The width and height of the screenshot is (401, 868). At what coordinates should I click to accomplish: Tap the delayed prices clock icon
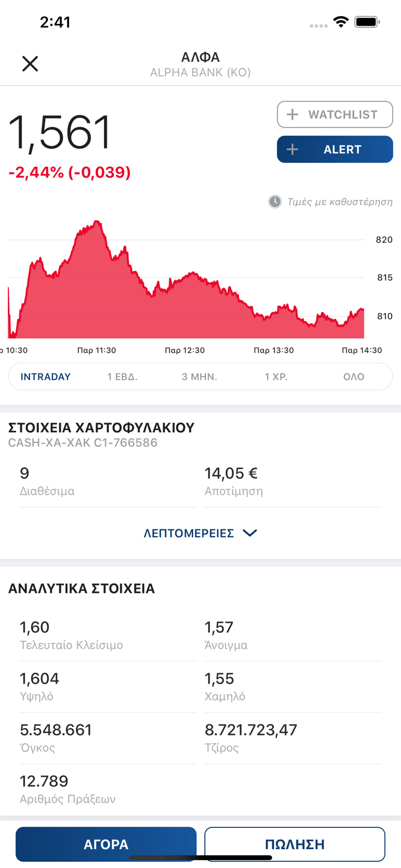[275, 202]
